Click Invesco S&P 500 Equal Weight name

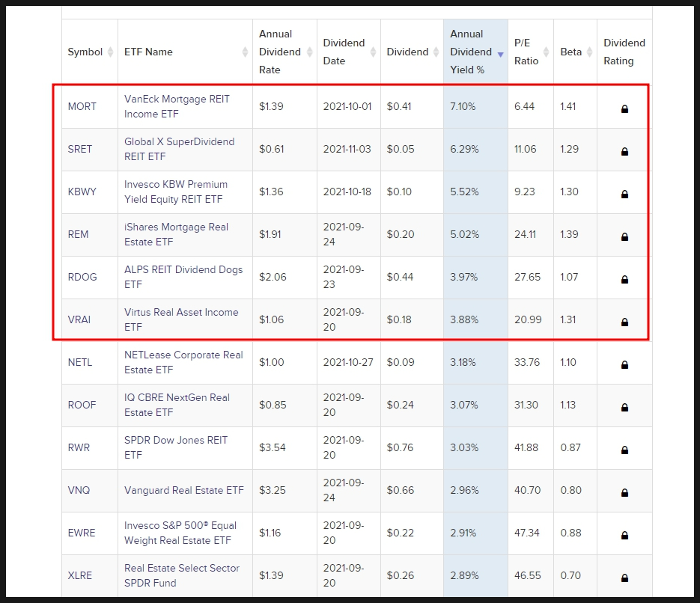click(x=180, y=533)
